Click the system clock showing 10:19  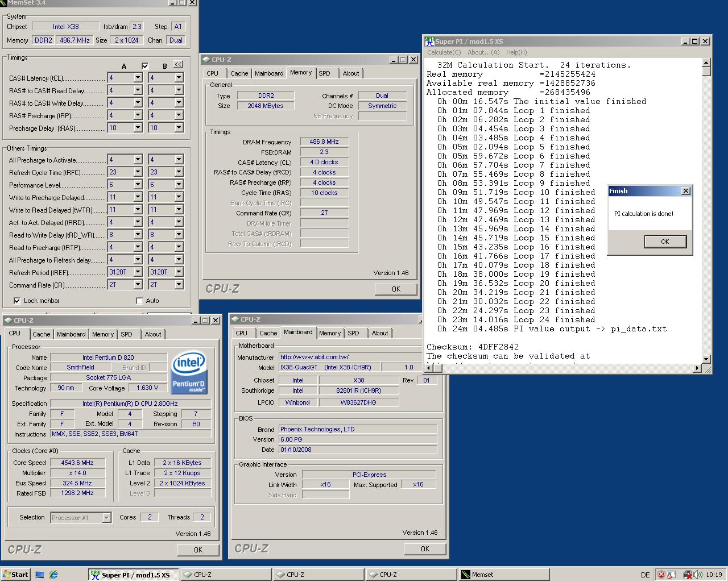pyautogui.click(x=714, y=575)
